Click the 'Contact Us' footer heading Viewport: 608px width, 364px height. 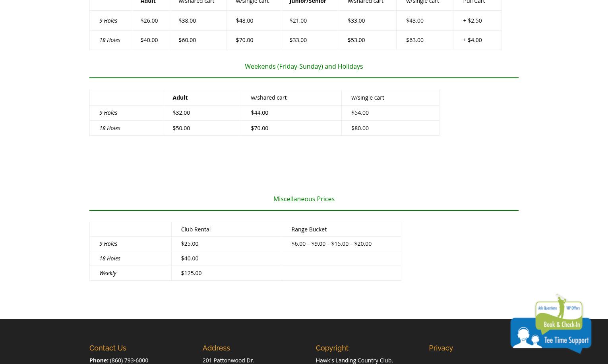click(108, 348)
